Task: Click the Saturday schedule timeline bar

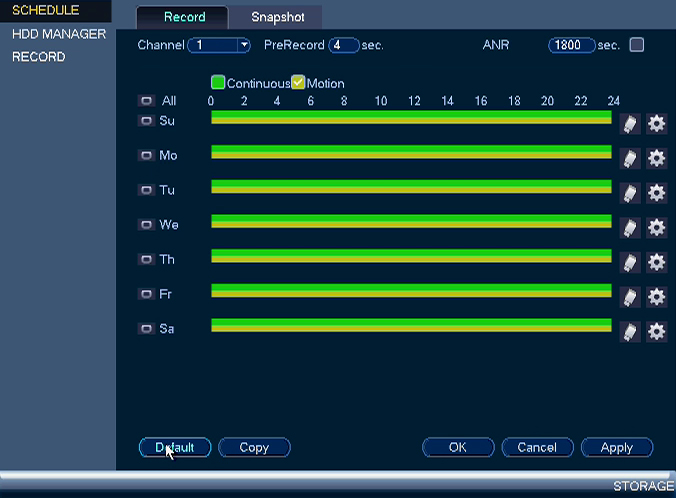Action: [411, 325]
